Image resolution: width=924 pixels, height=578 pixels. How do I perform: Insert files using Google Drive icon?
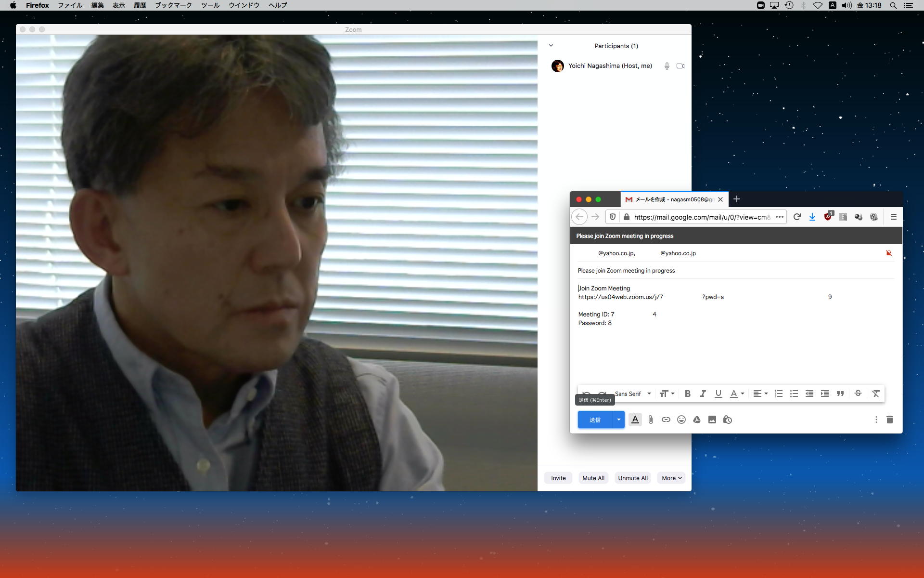click(x=697, y=420)
